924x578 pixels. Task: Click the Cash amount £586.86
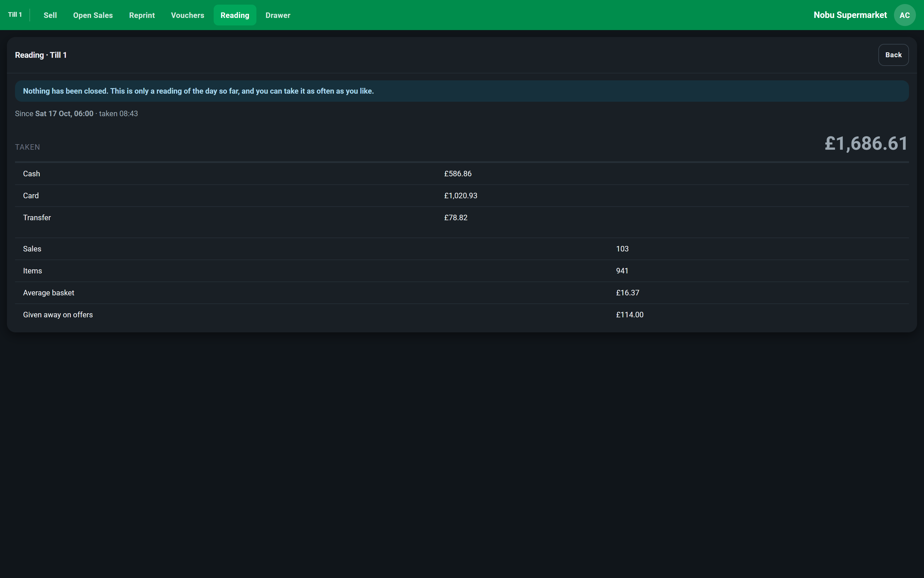click(457, 174)
